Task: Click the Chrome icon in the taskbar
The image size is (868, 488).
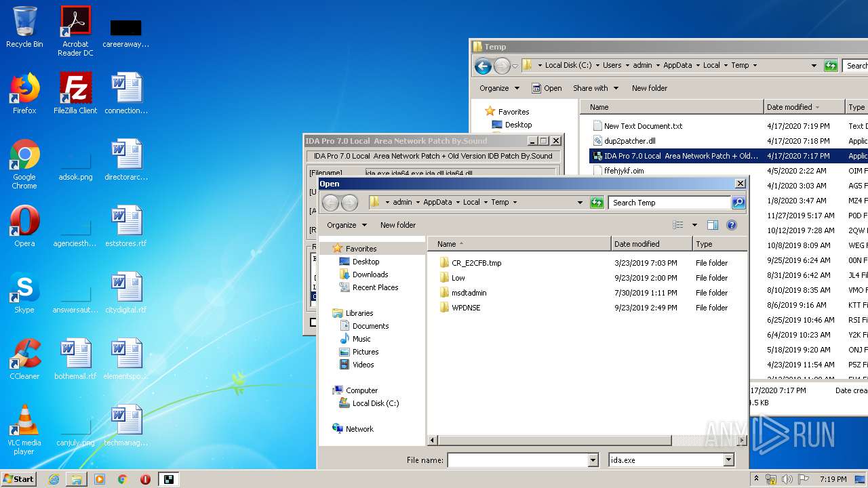Action: (x=122, y=479)
